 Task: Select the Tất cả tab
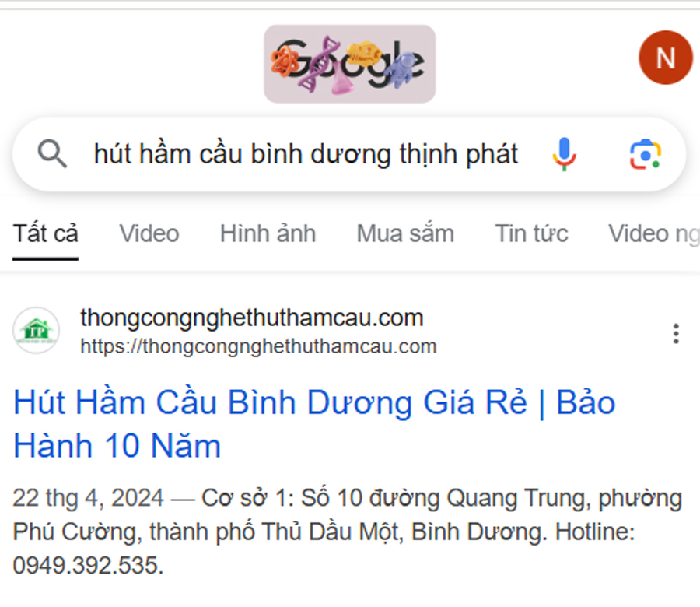click(x=46, y=233)
